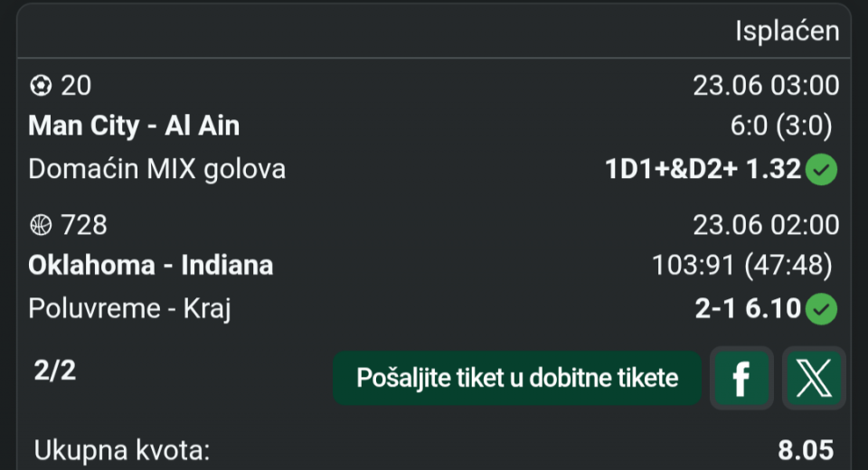Share ticket via Facebook icon
Screen dimensions: 868x470
coord(741,378)
